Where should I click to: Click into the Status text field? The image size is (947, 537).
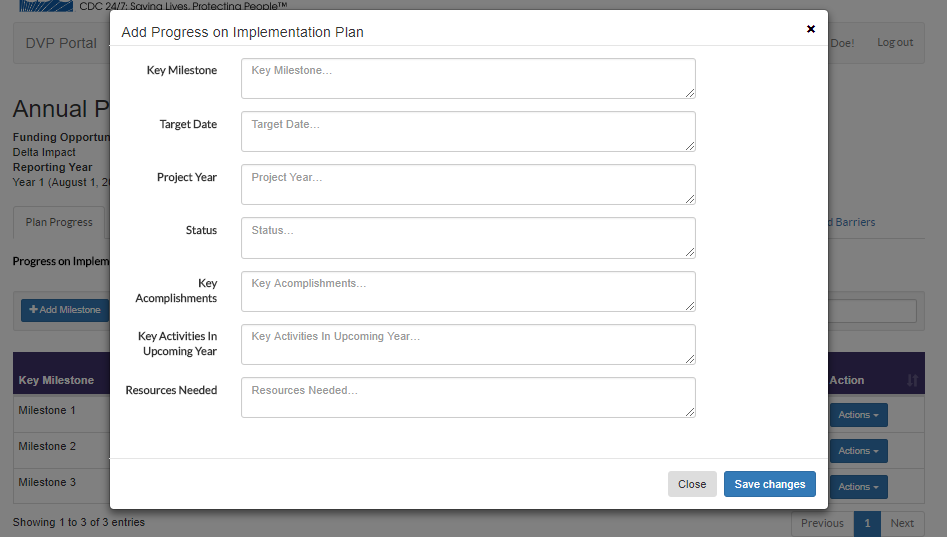[468, 237]
